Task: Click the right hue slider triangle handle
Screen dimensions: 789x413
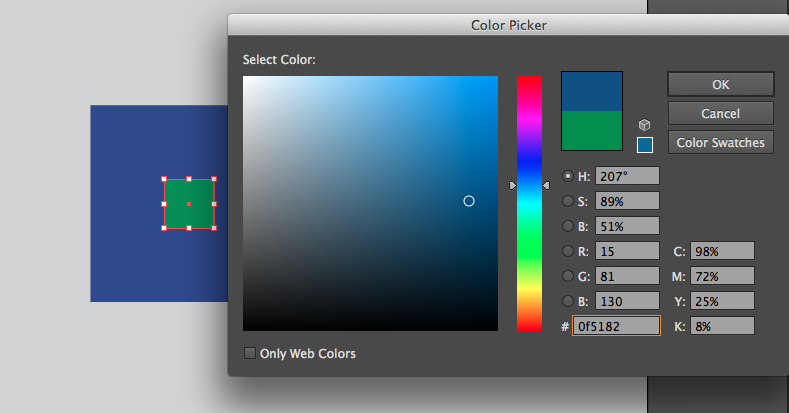Action: tap(546, 185)
